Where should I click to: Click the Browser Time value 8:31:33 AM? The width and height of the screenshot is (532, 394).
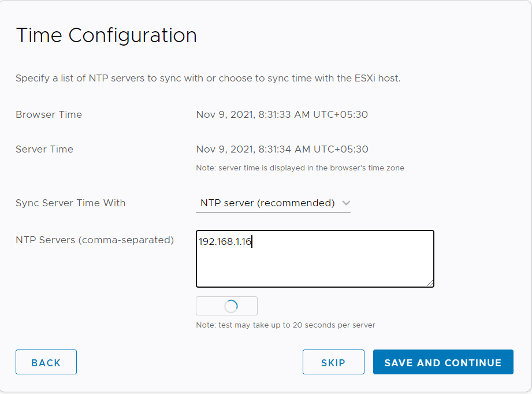[x=284, y=115]
